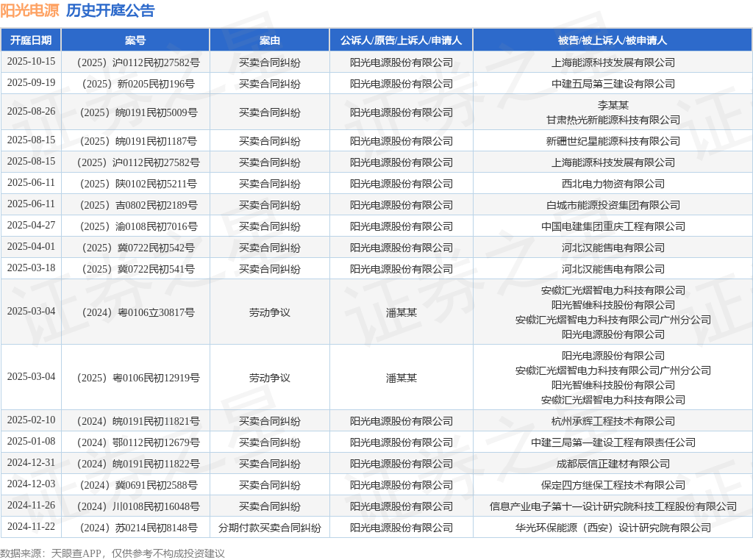This screenshot has height=560, width=753.
Task: Click defendant 李某某
Action: [x=613, y=105]
